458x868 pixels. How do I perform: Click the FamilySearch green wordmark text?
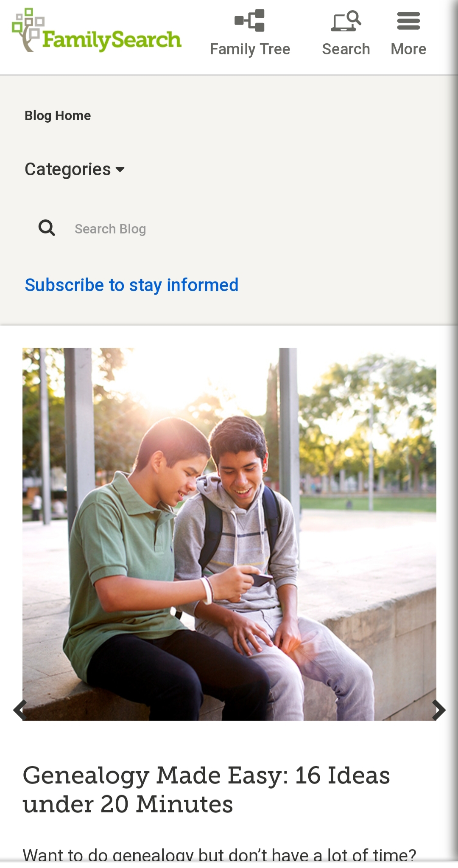112,40
